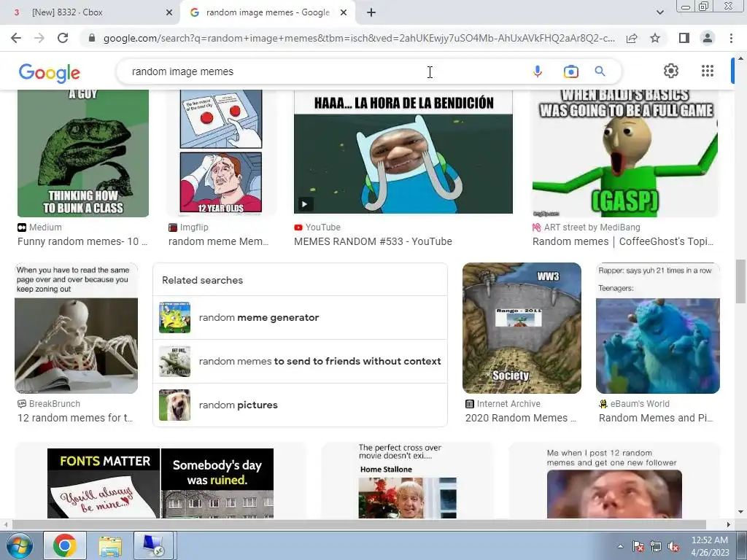Play the video icon on YouTube thumbnail
The width and height of the screenshot is (747, 560).
tap(305, 204)
